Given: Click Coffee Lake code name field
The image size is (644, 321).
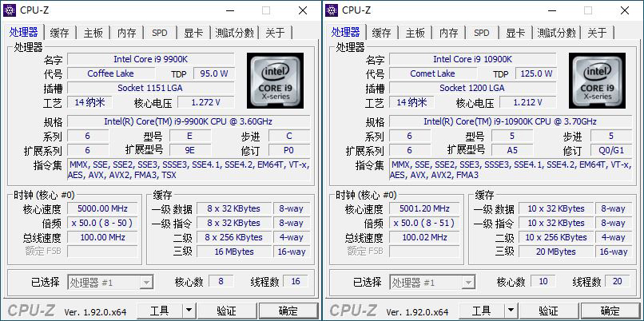Looking at the screenshot, I should [111, 73].
